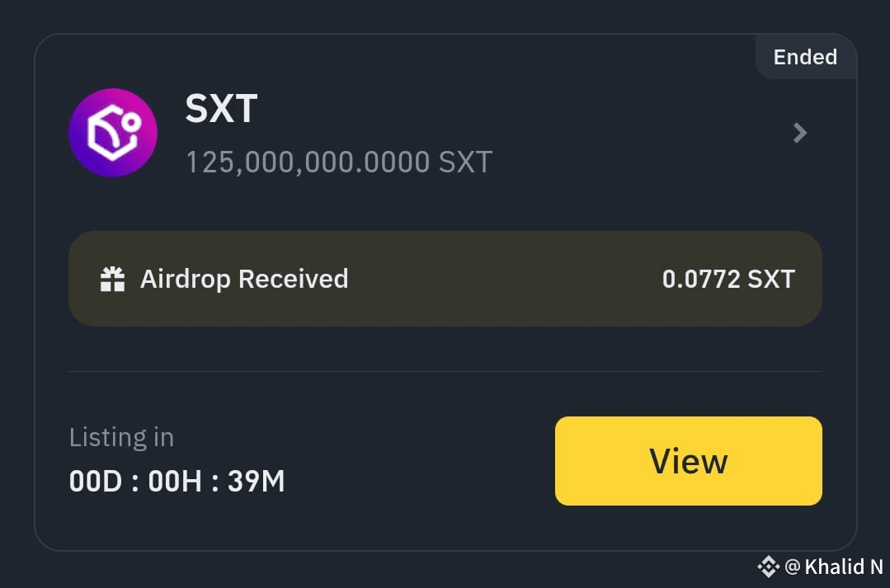Click the 0.0772 SXT amount link
Screen dimensions: 890x588
click(x=728, y=279)
